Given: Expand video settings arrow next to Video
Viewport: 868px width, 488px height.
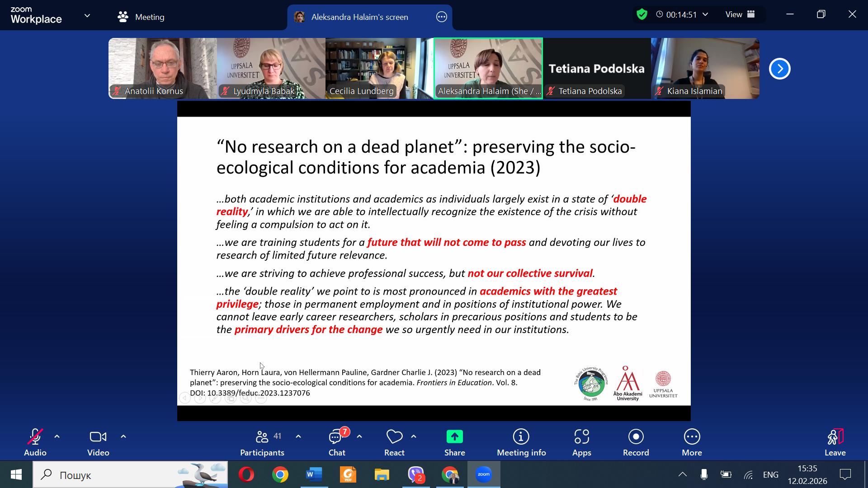Looking at the screenshot, I should [123, 436].
